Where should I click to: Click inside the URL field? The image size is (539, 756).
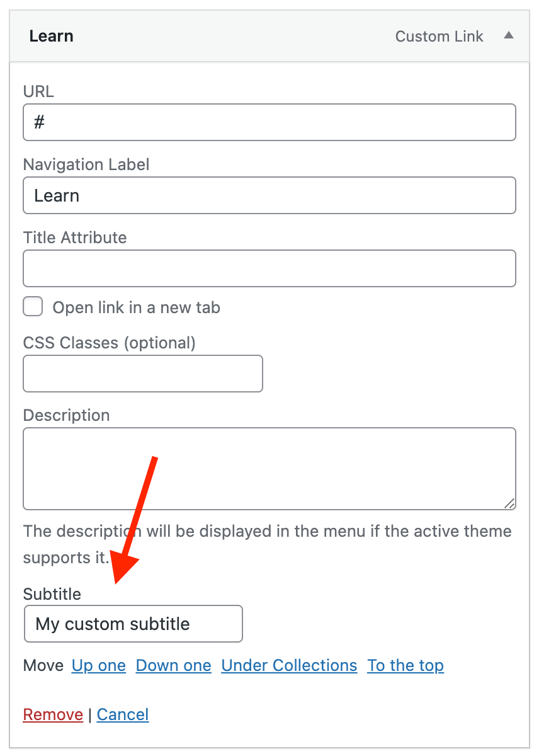point(269,122)
